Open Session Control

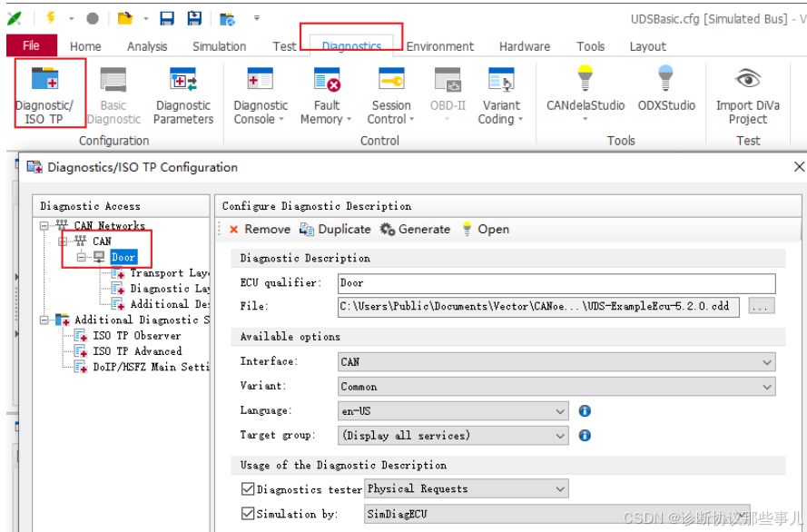[391, 95]
